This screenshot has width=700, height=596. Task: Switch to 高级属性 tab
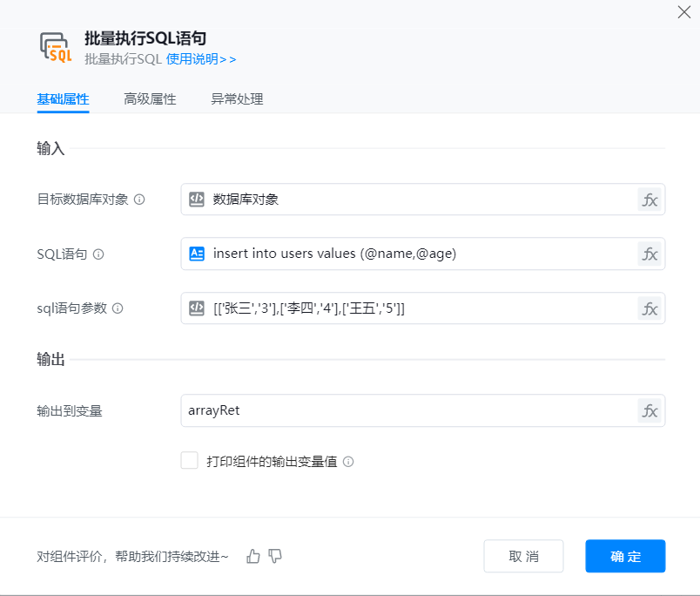coord(150,99)
